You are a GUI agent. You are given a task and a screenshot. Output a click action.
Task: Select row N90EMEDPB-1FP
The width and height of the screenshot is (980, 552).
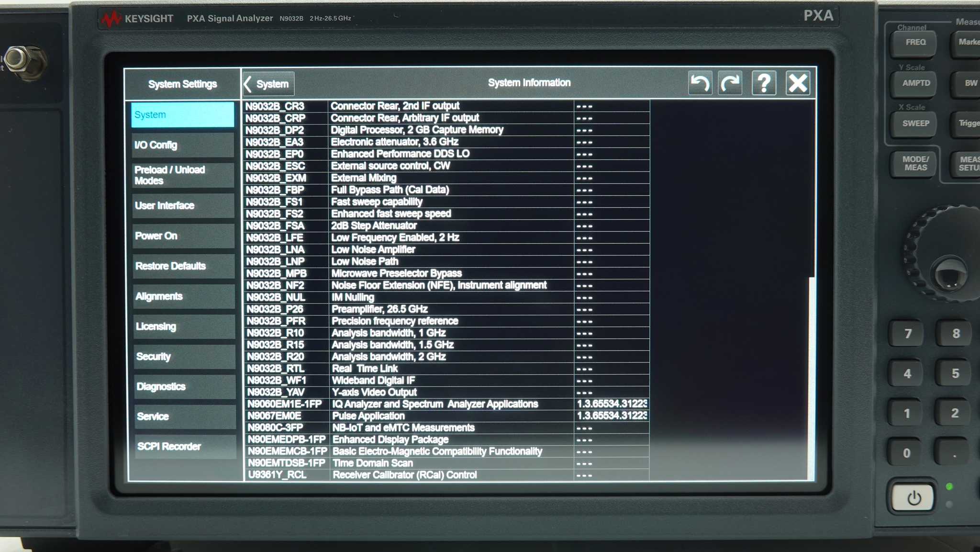(x=446, y=439)
